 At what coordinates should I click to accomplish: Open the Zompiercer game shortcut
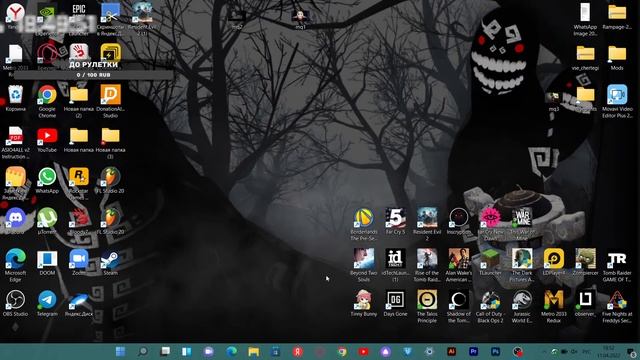pos(585,259)
